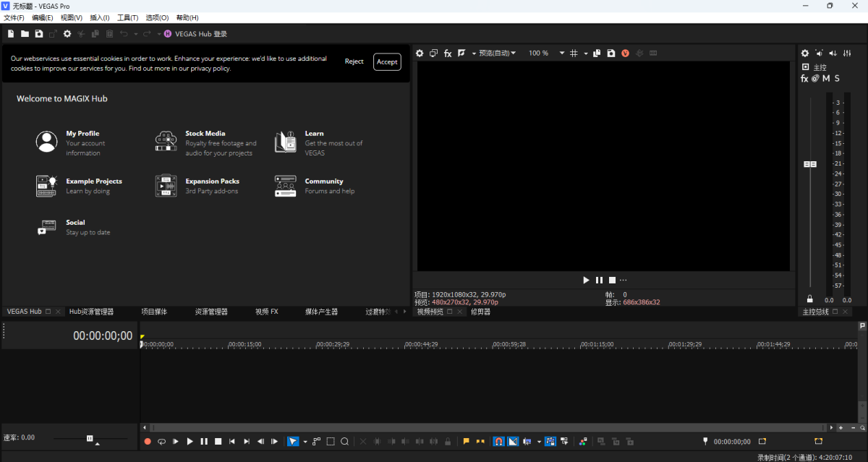Open the 插入(I) menu
The image size is (868, 462).
click(100, 17)
